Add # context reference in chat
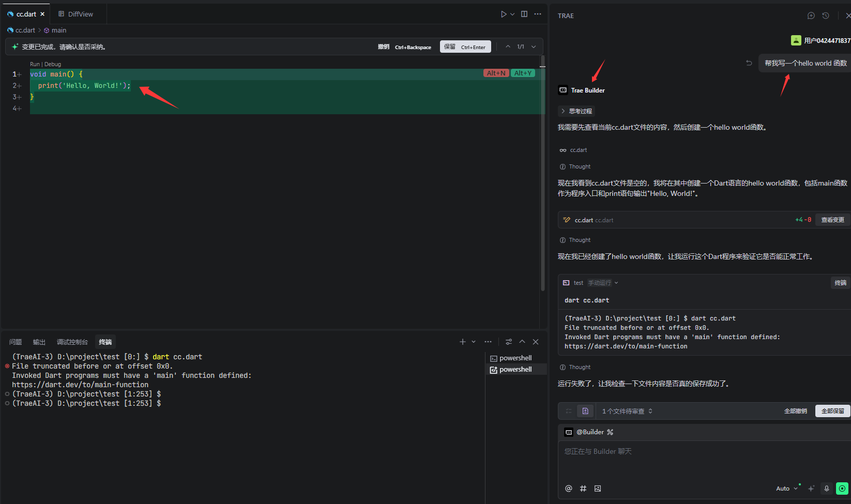 tap(583, 488)
